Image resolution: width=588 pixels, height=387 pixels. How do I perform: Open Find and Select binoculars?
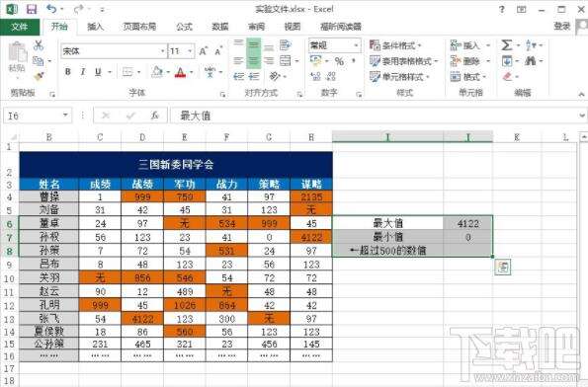click(x=531, y=60)
